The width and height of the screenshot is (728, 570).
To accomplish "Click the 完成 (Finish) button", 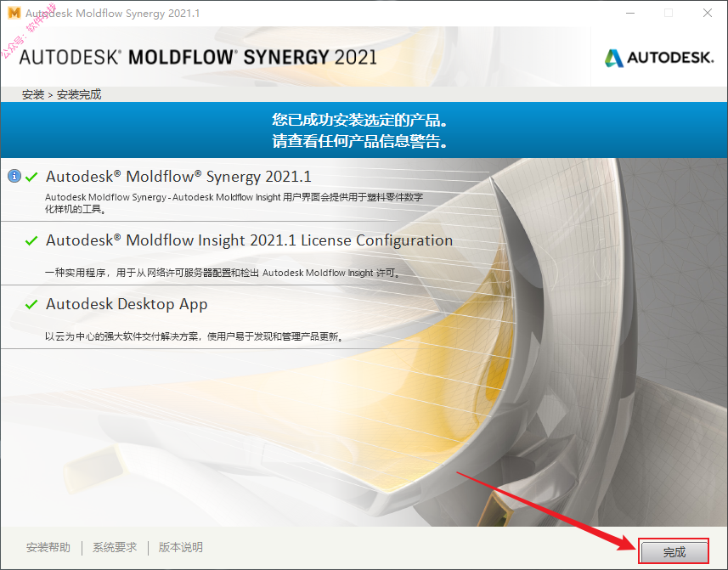I will 674,552.
